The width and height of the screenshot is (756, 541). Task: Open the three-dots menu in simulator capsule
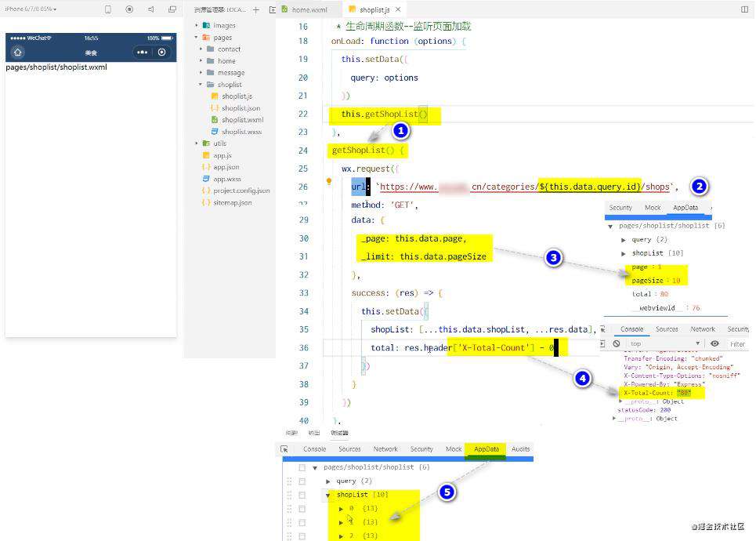[x=143, y=52]
